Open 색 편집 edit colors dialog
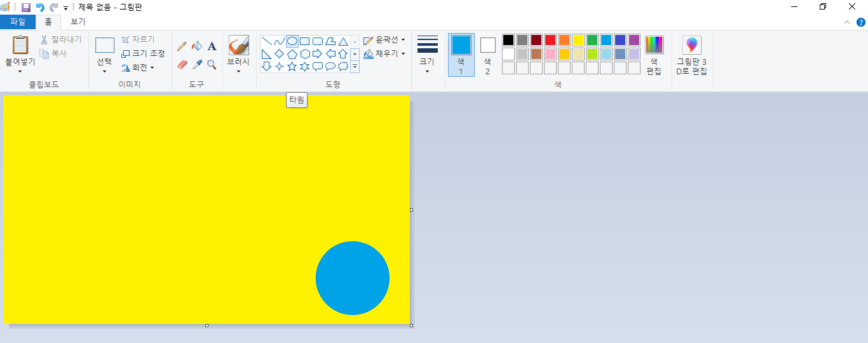The image size is (868, 343). 654,55
